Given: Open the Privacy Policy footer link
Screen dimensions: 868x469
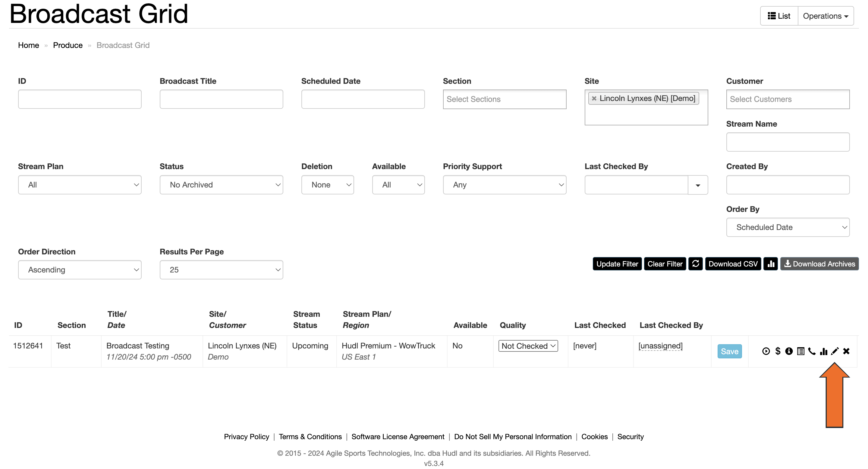Looking at the screenshot, I should pos(247,437).
